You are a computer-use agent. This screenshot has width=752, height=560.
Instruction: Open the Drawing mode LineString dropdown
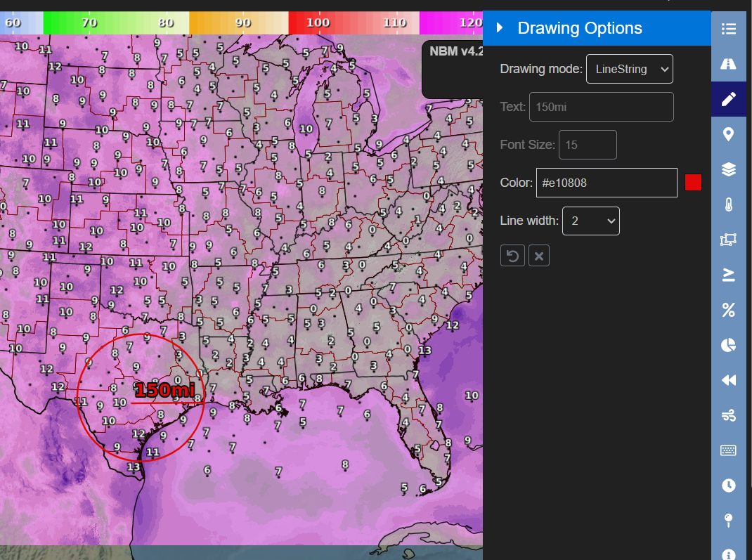(629, 69)
